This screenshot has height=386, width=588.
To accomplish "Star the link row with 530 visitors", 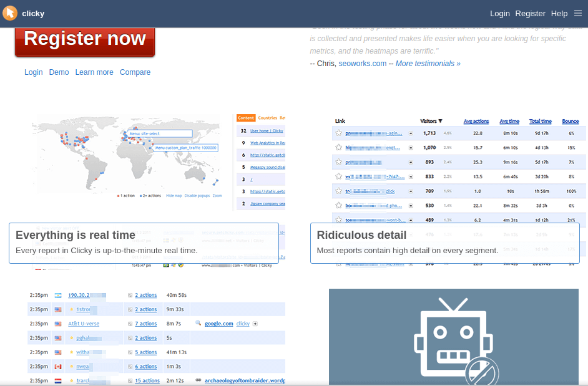I will point(338,205).
